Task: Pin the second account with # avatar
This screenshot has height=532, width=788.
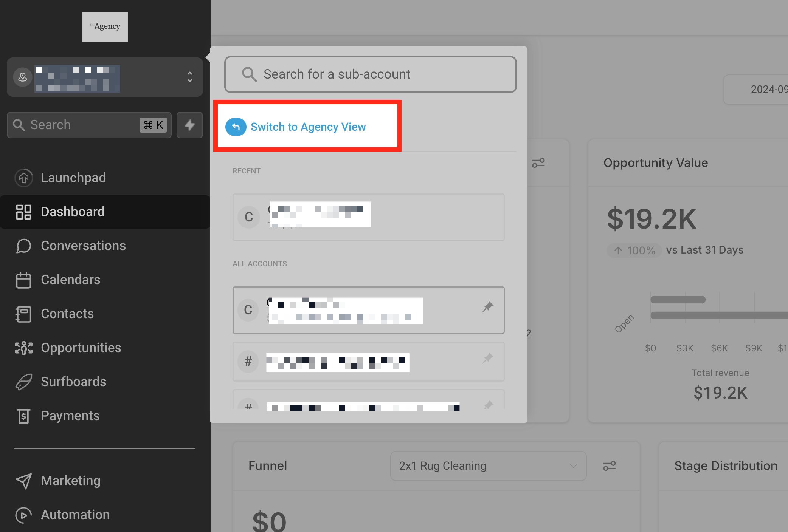Action: point(488,358)
